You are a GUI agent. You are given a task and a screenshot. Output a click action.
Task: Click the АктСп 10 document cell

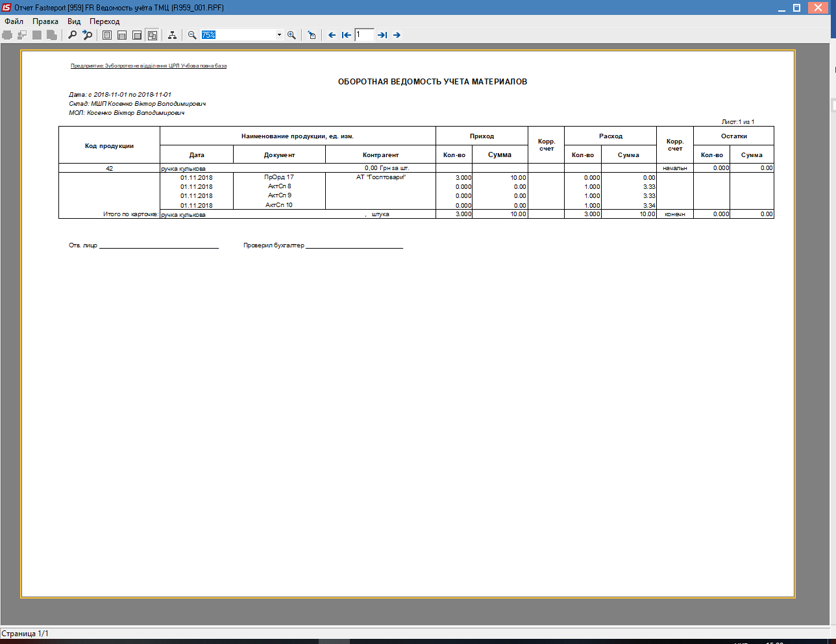[x=279, y=205]
